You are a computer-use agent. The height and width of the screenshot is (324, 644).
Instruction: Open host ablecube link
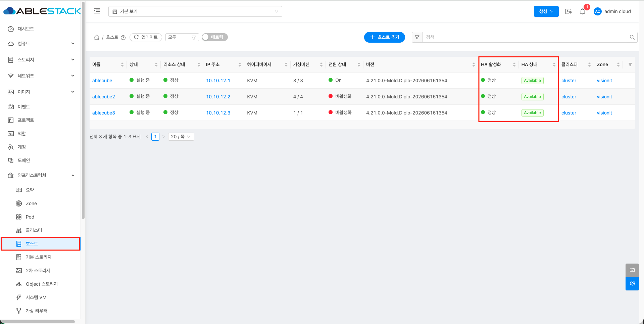[x=102, y=81]
